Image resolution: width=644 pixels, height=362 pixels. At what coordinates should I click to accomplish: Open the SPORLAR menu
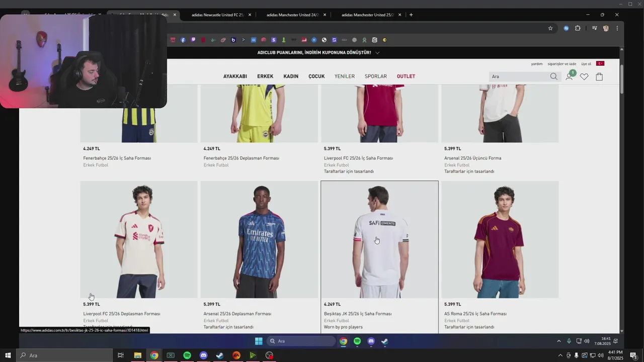(x=376, y=76)
